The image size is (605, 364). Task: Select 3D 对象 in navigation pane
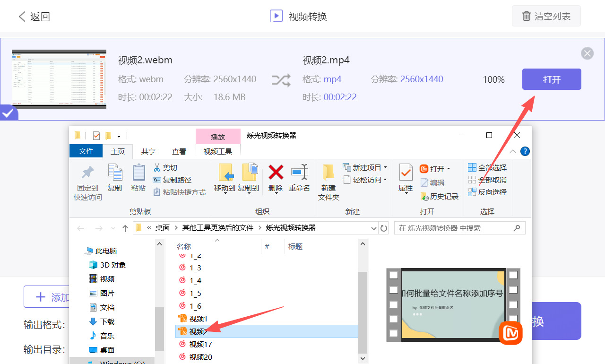(107, 265)
